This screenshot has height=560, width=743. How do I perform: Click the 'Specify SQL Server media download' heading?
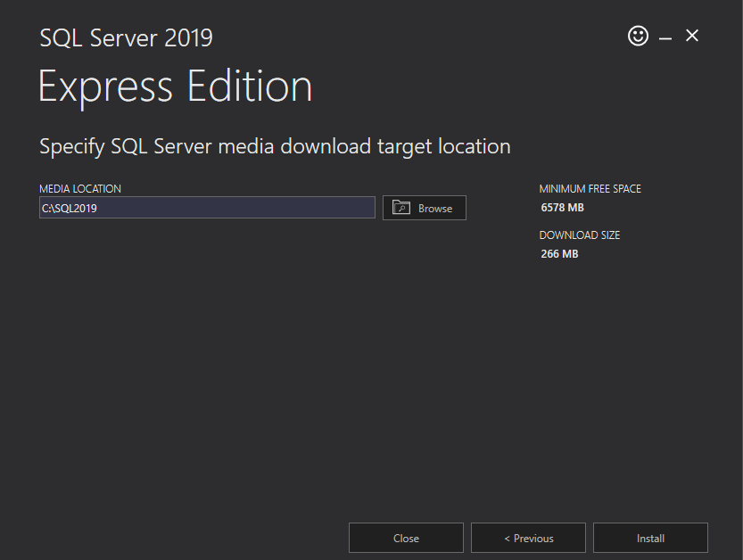(x=275, y=146)
